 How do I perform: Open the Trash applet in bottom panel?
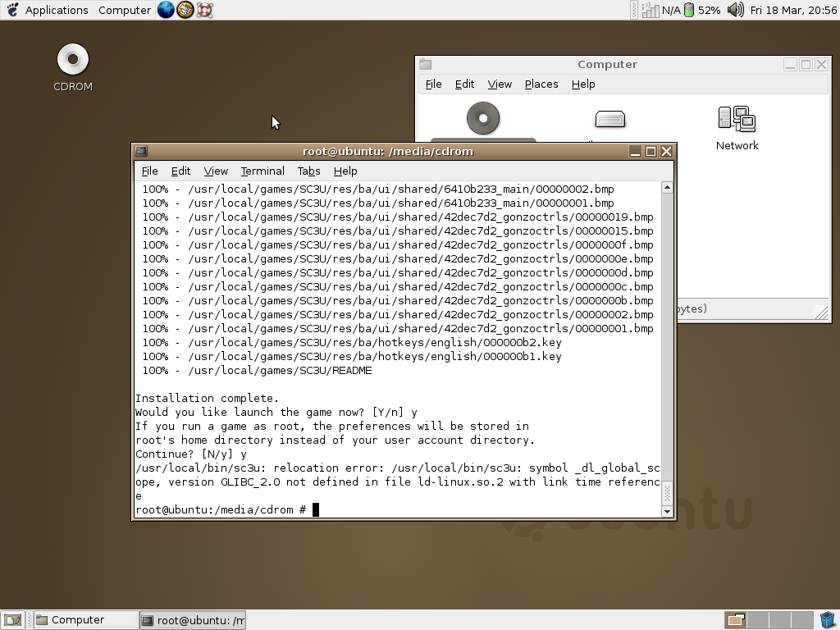pyautogui.click(x=827, y=619)
